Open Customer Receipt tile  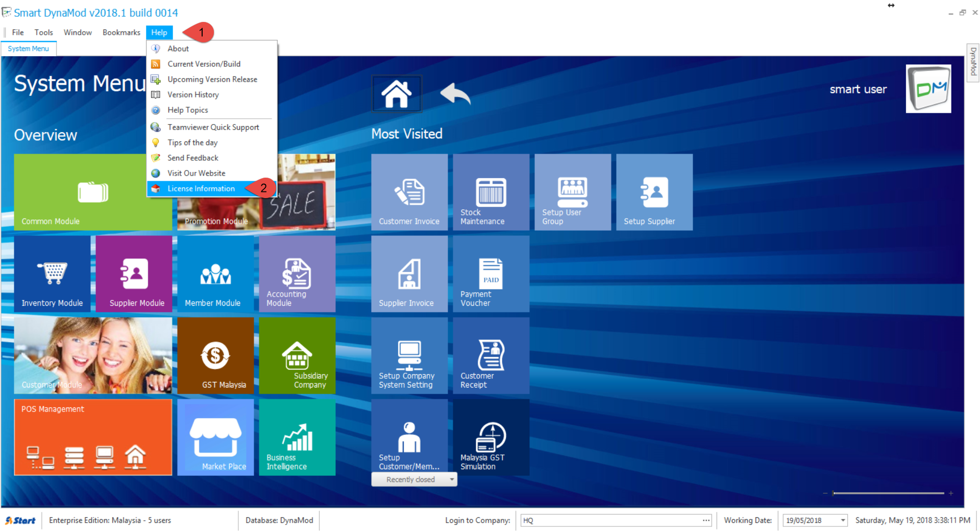pos(491,355)
